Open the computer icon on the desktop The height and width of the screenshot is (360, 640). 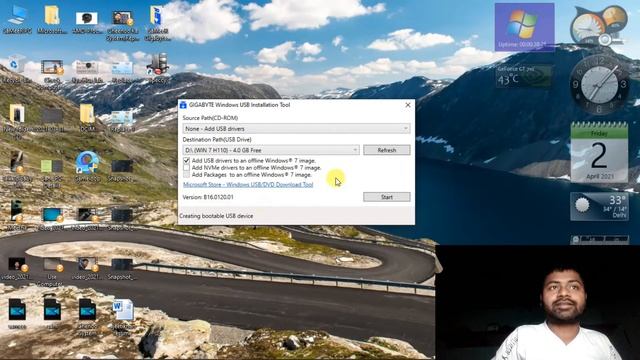(17, 20)
